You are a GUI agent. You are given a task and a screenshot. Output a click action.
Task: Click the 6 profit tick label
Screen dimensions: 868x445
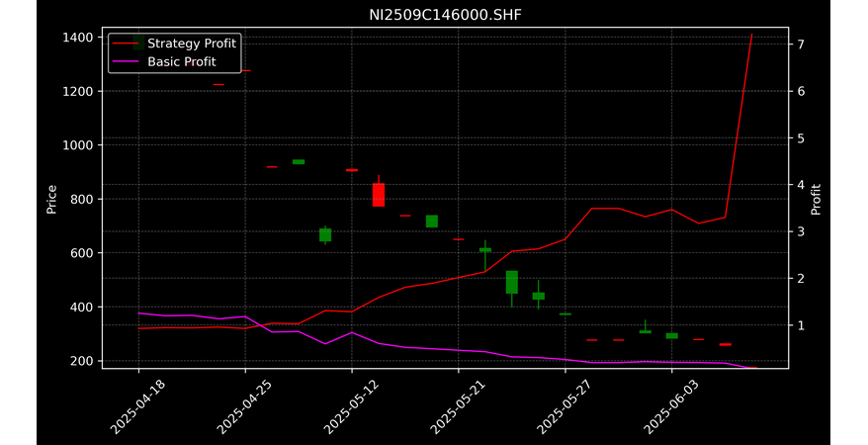800,91
